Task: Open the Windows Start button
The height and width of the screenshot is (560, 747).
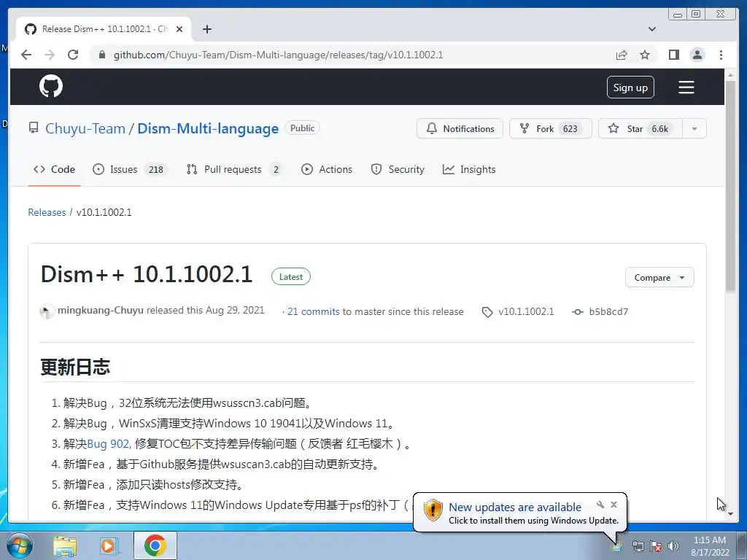Action: (20, 545)
